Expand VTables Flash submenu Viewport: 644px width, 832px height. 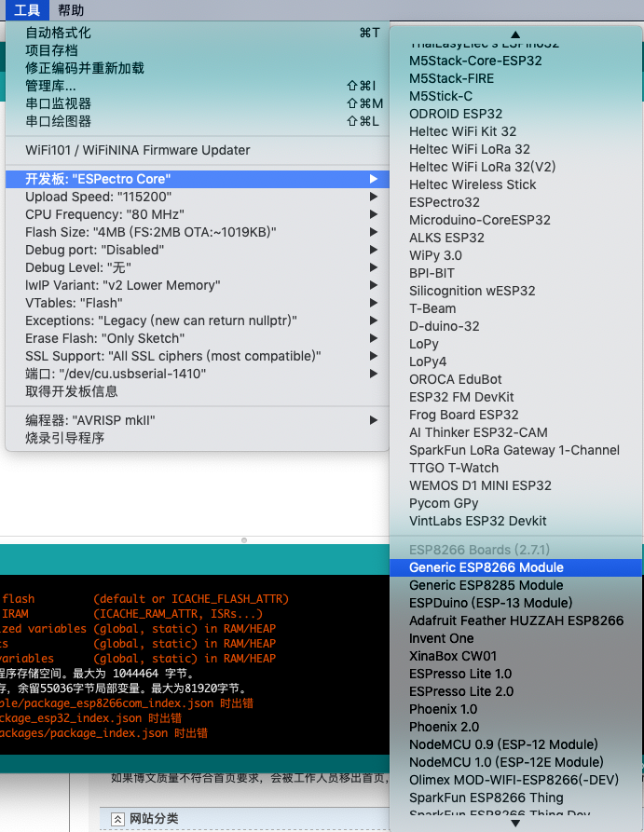197,303
